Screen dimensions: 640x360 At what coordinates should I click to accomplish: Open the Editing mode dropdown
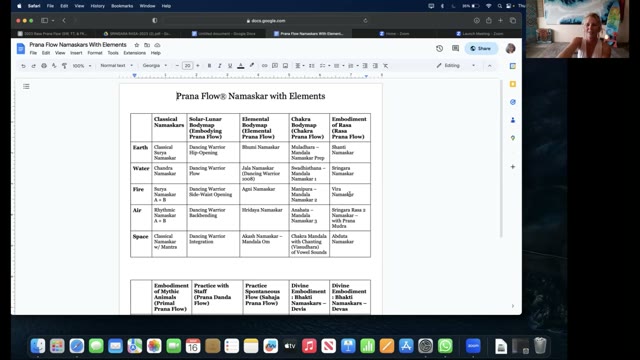coord(456,66)
